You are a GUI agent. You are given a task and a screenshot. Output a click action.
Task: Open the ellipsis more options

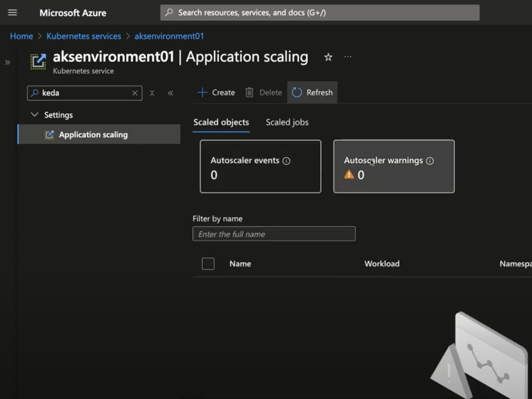pyautogui.click(x=347, y=57)
